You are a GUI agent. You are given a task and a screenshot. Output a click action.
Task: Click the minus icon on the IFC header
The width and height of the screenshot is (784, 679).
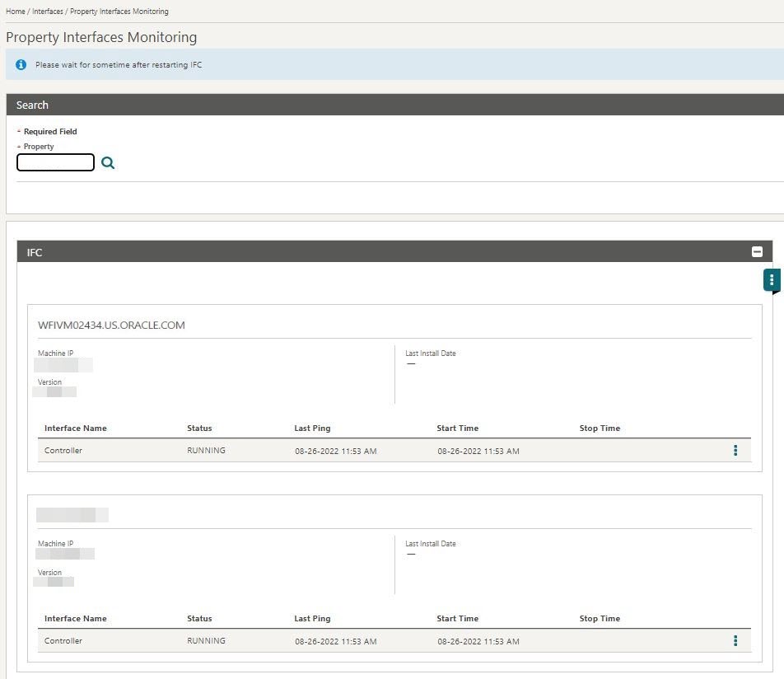tap(757, 251)
